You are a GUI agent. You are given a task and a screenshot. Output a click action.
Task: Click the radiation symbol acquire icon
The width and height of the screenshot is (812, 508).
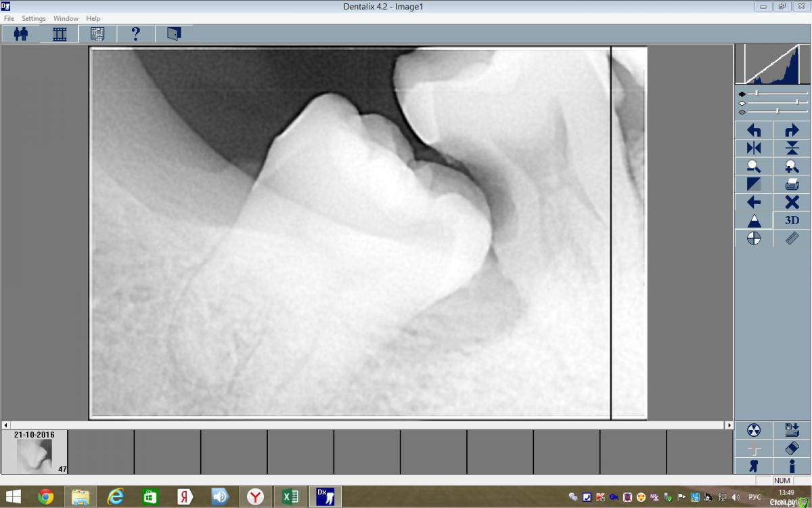point(754,430)
